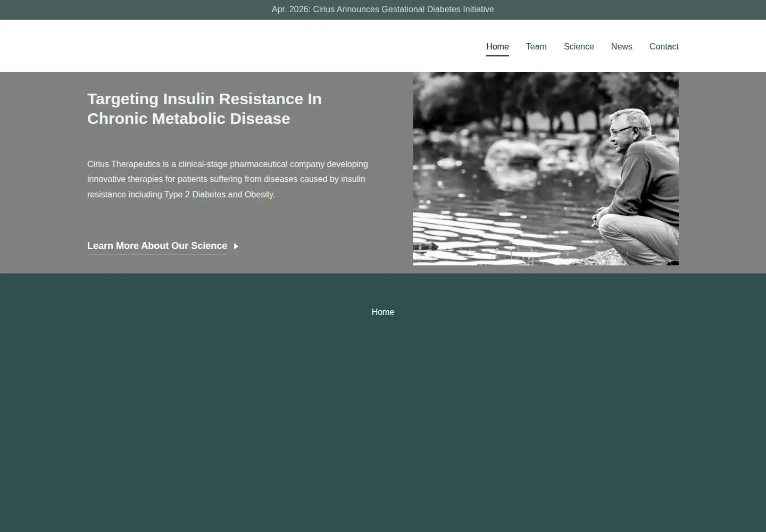Open the Science nav item

579,47
